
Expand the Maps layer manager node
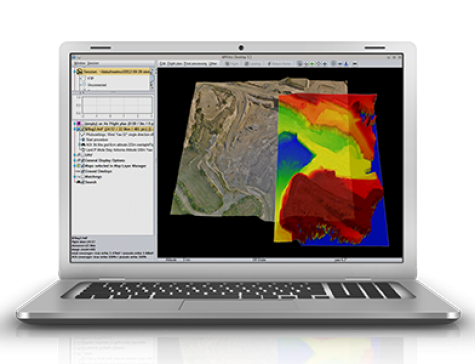pos(75,166)
